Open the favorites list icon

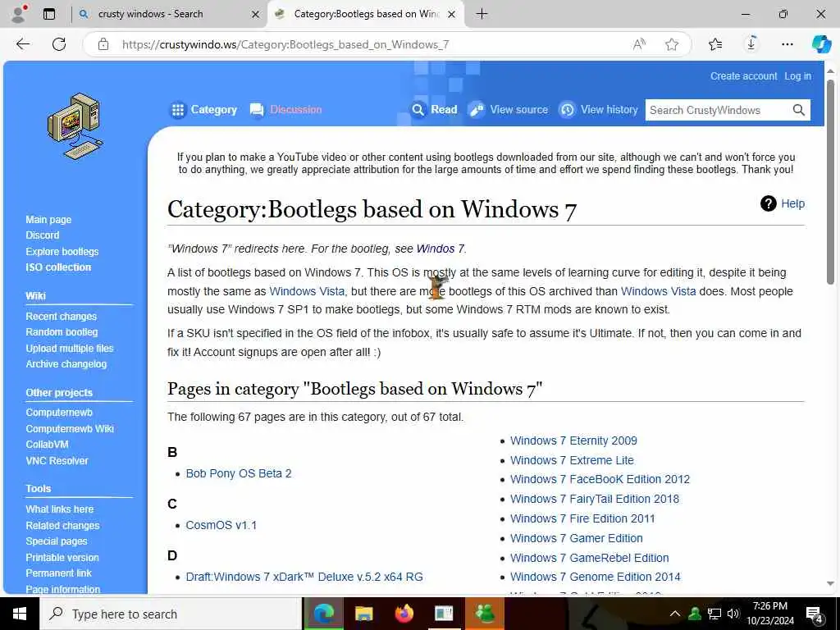(x=715, y=44)
